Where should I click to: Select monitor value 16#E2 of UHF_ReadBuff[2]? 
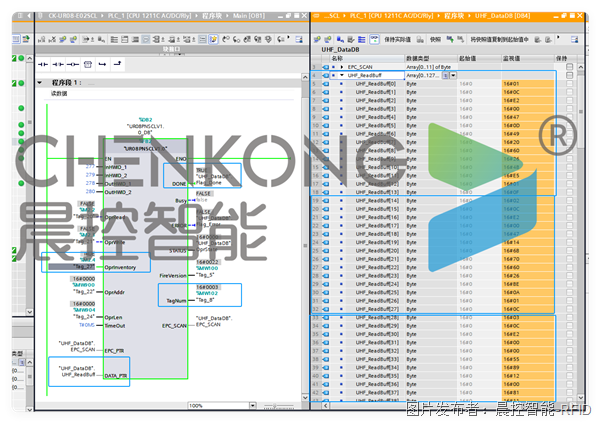click(x=528, y=101)
